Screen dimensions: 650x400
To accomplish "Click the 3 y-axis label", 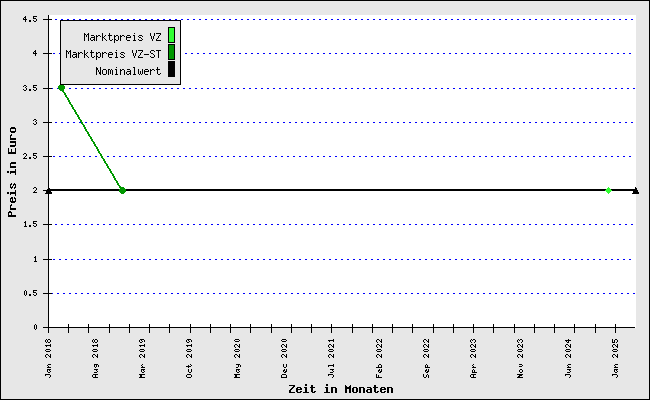I will click(x=35, y=122).
